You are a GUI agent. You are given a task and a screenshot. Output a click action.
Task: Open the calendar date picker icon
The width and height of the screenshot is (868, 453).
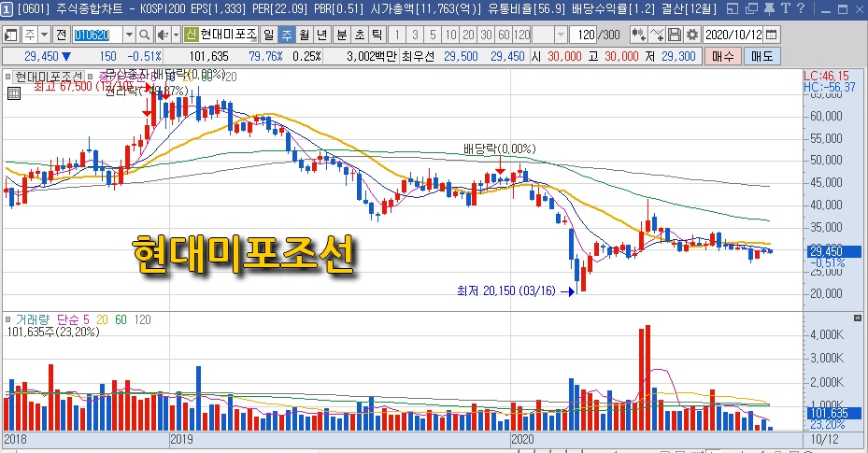771,35
